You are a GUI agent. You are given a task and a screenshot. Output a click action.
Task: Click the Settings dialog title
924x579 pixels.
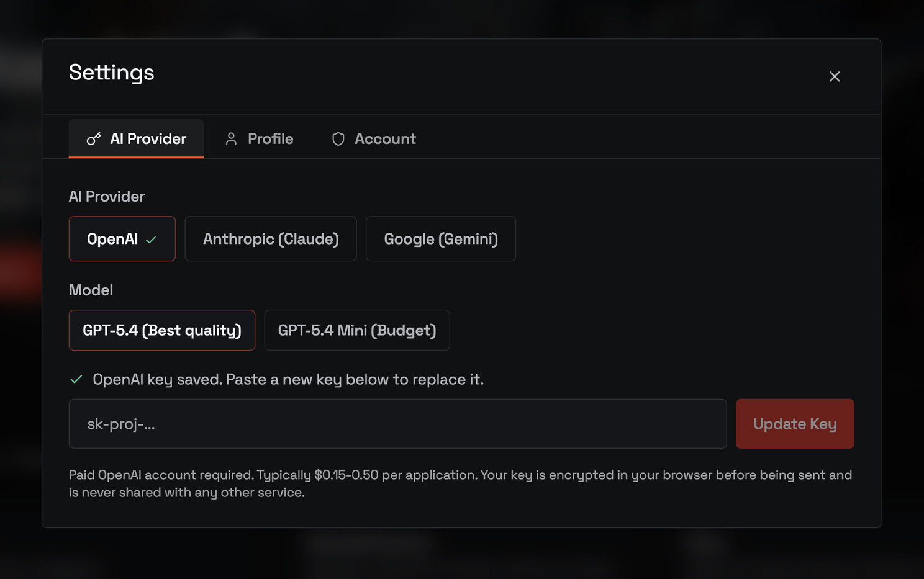112,73
